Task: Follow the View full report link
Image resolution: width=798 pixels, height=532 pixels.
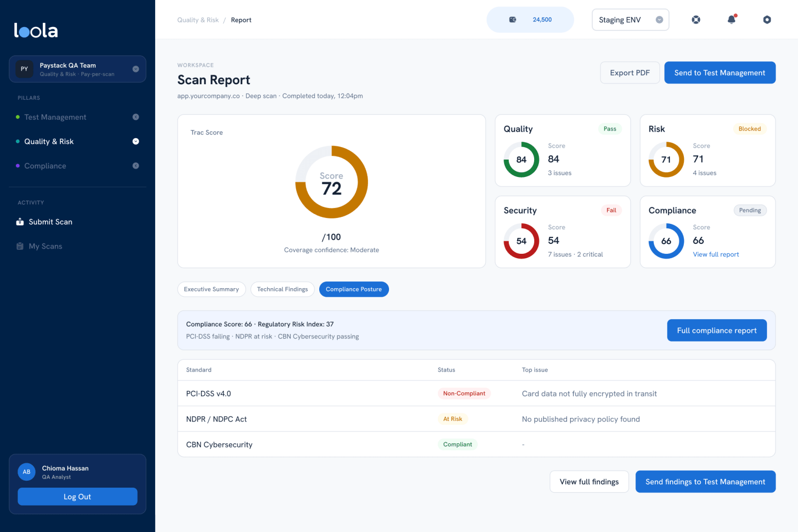Action: (x=716, y=254)
